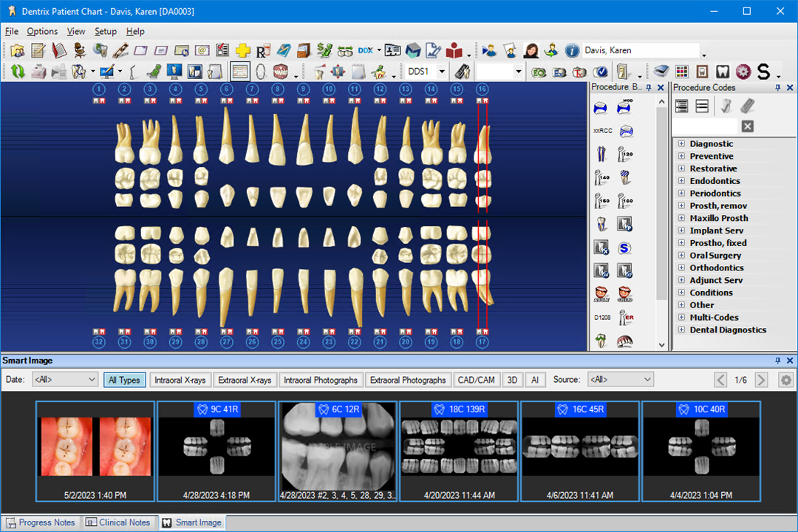Open Smart Image settings via the gear icon

click(x=785, y=379)
